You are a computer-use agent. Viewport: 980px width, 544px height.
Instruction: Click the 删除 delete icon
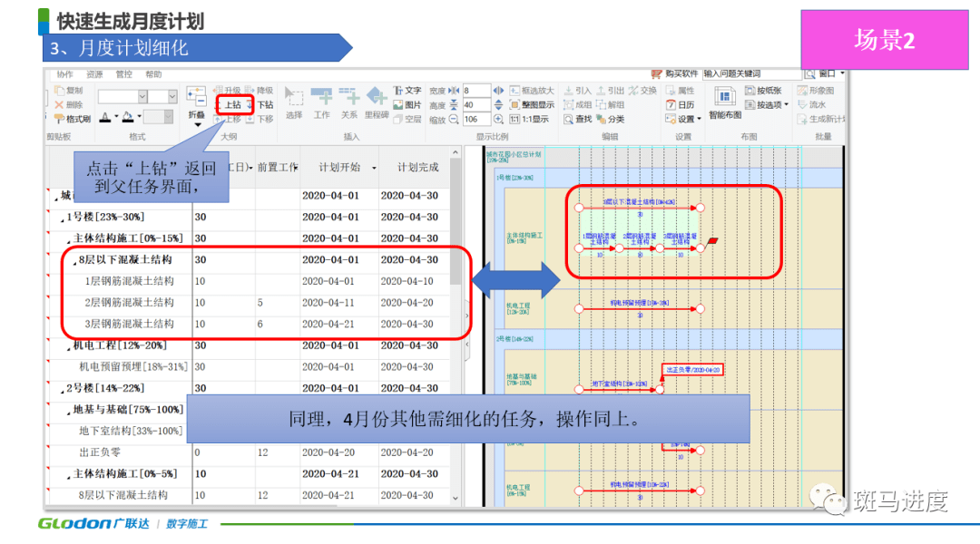[x=59, y=104]
